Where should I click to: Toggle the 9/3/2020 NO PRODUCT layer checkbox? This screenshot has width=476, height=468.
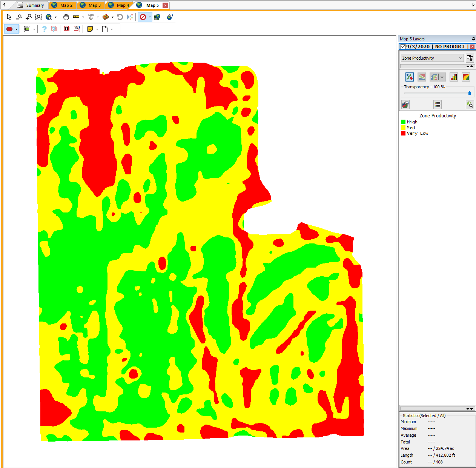[403, 46]
